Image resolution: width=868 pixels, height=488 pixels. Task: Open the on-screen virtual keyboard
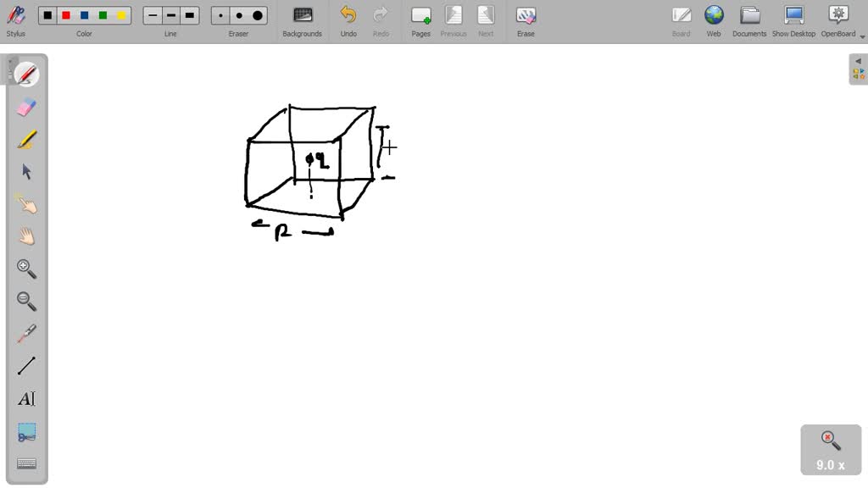tap(25, 463)
